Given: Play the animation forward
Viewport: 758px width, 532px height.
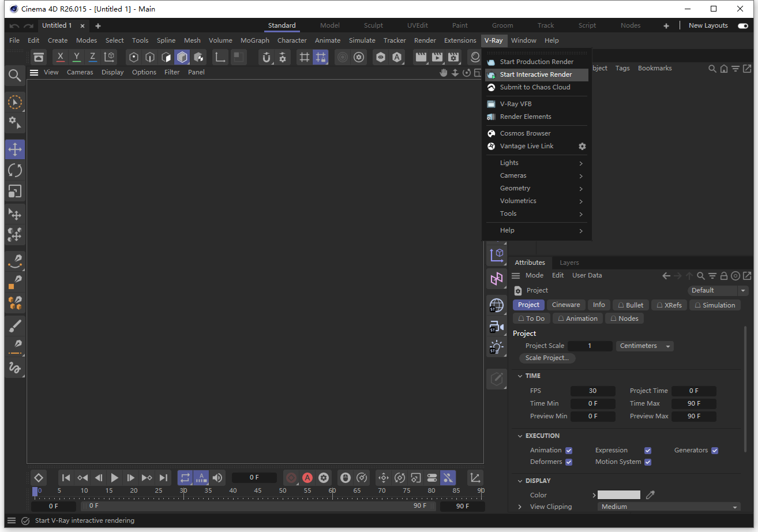Looking at the screenshot, I should pos(114,478).
